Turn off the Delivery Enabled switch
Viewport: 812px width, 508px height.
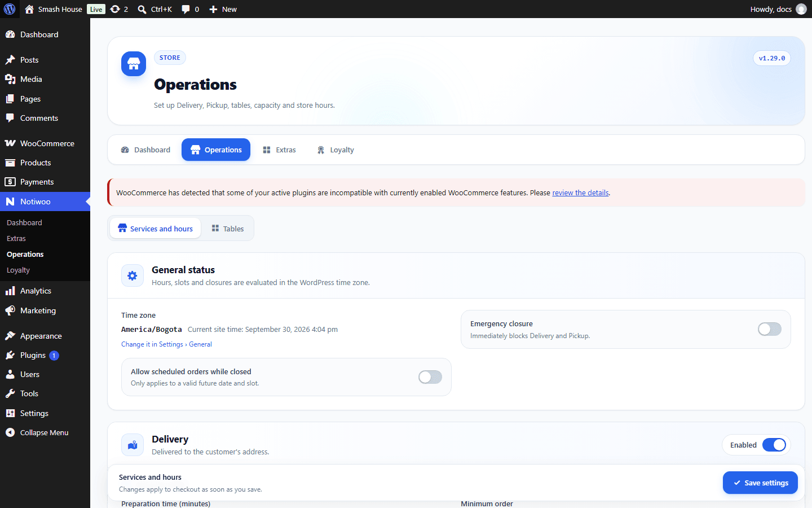coord(774,445)
